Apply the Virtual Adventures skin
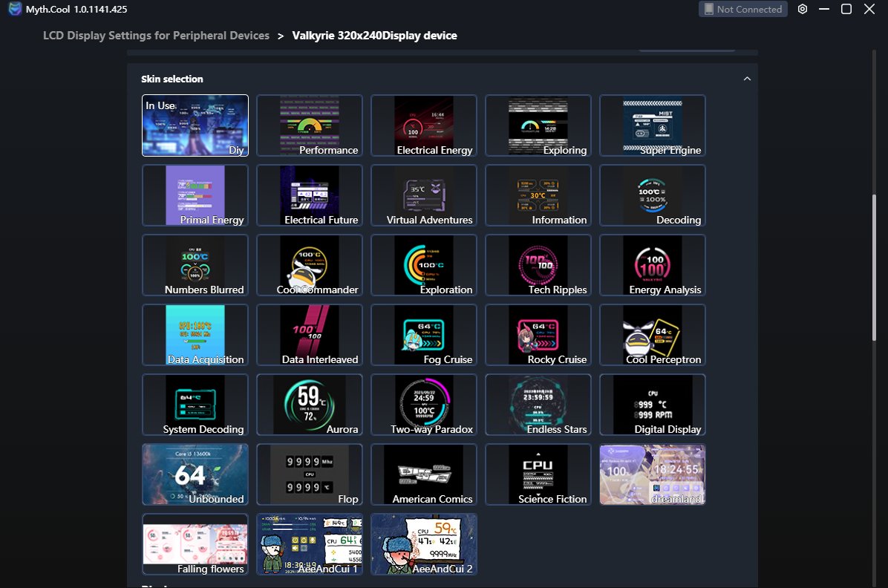Screen dimensions: 888x588 coord(424,195)
